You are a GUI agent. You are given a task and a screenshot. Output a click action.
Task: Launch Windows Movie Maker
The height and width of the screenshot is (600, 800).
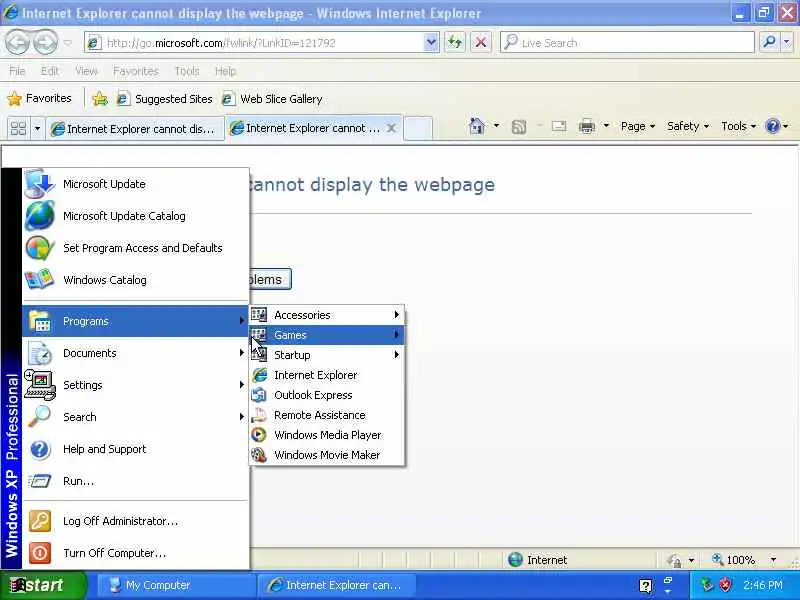point(327,455)
